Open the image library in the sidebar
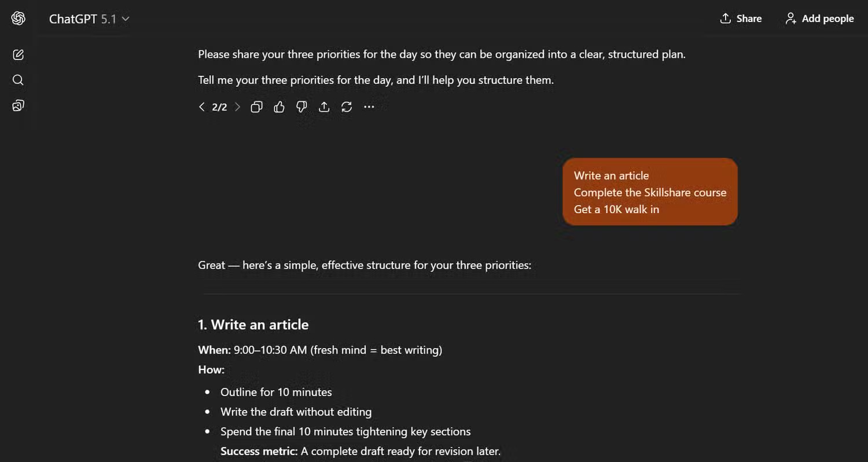This screenshot has height=462, width=868. (18, 105)
